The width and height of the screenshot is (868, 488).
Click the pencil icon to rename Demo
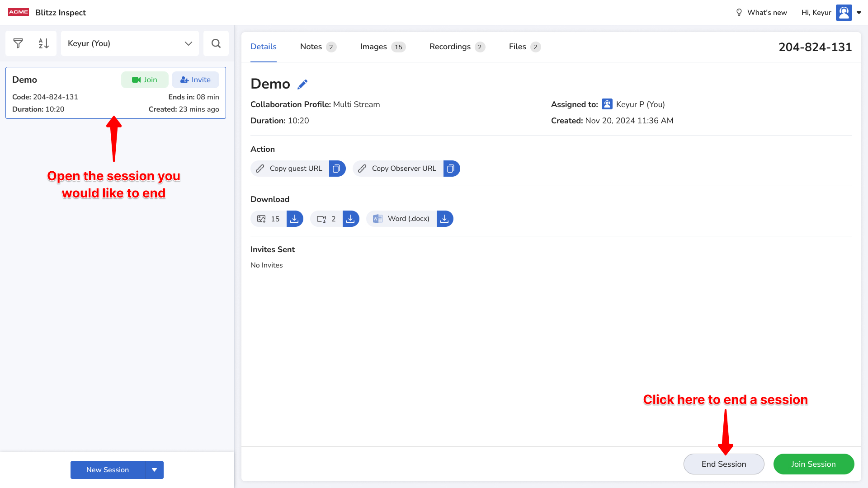pos(302,84)
